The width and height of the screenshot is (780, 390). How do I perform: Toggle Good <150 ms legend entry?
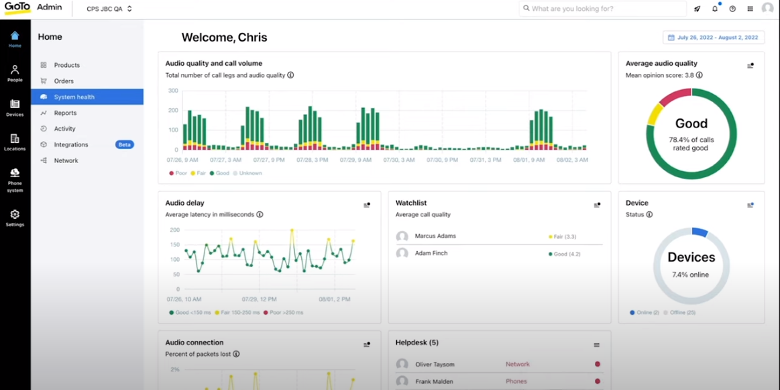(x=190, y=312)
